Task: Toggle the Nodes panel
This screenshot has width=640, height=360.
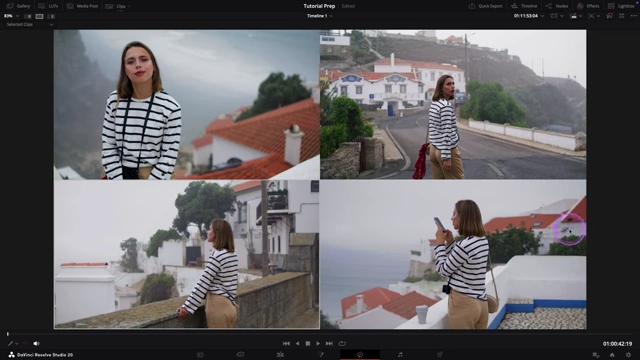Action: (x=557, y=6)
